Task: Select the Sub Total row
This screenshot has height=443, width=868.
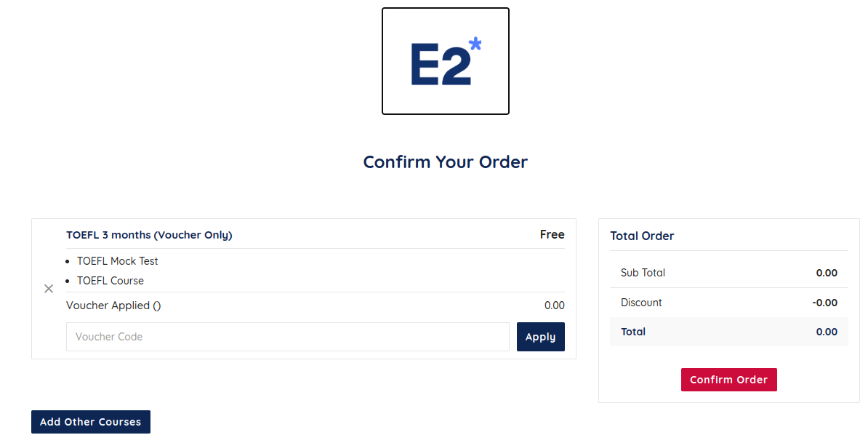Action: click(728, 272)
